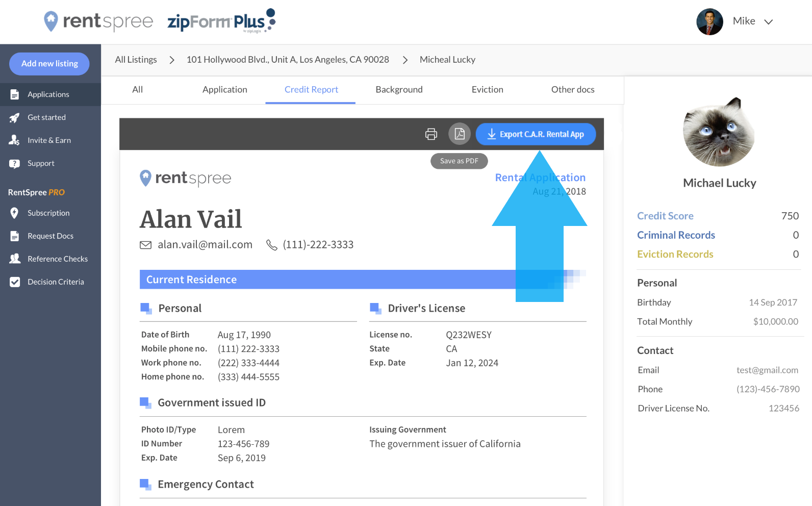Click license number Q232WESY

pyautogui.click(x=469, y=335)
